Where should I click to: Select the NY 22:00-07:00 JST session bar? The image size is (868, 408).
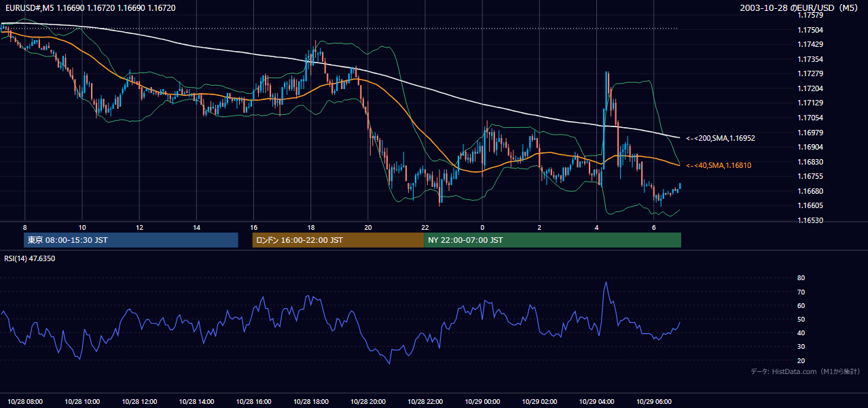[x=552, y=240]
